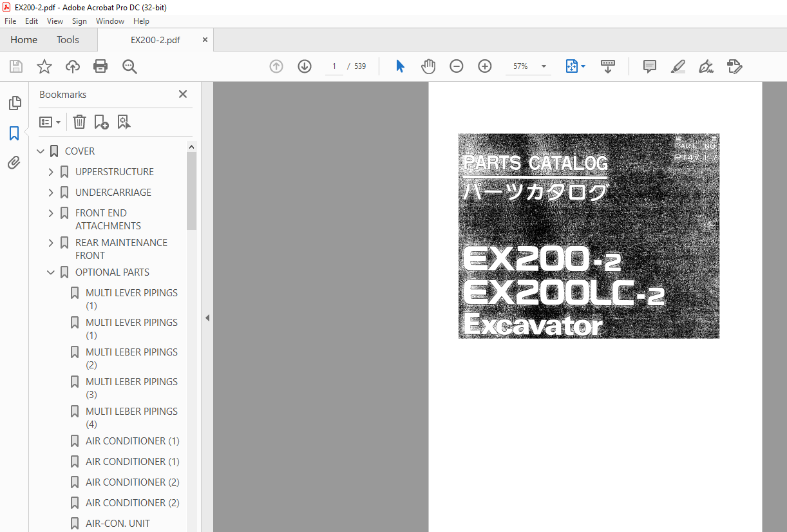Open the Edit menu
Screen dimensions: 787x532
pyautogui.click(x=32, y=21)
